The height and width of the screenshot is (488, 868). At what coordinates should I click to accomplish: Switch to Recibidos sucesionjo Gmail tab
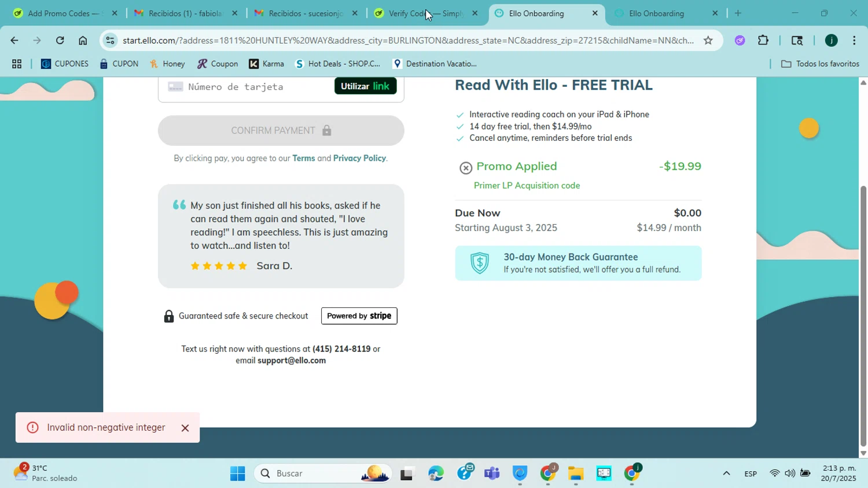306,13
